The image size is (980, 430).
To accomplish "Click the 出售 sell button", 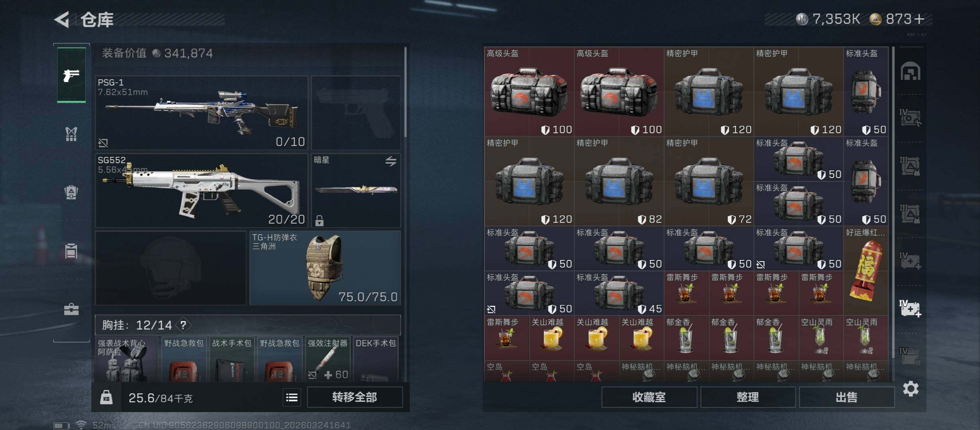I will [847, 397].
